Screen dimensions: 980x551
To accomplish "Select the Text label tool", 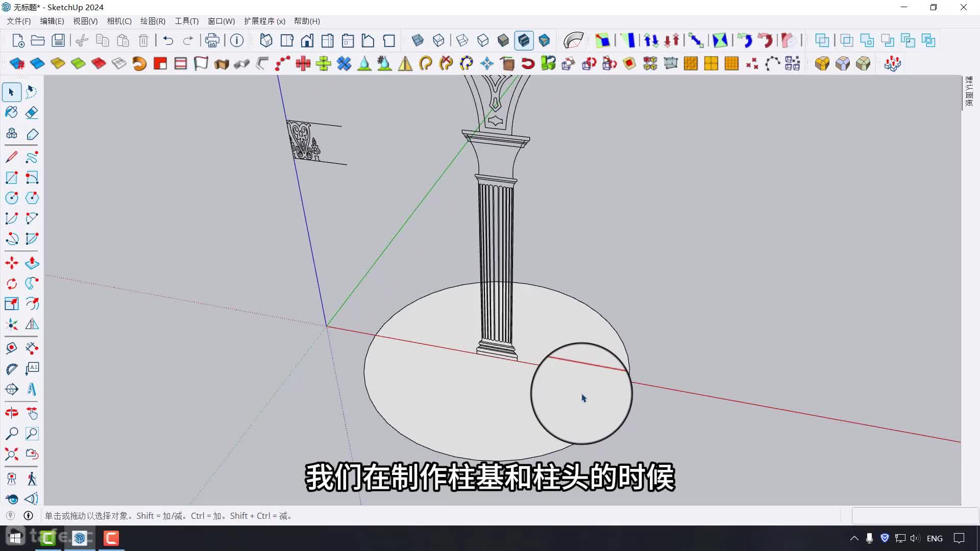I will pos(32,369).
